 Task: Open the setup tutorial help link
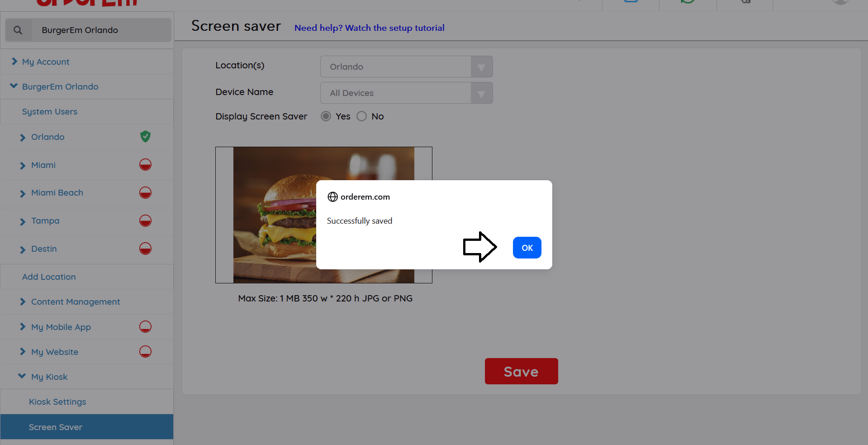coord(369,28)
